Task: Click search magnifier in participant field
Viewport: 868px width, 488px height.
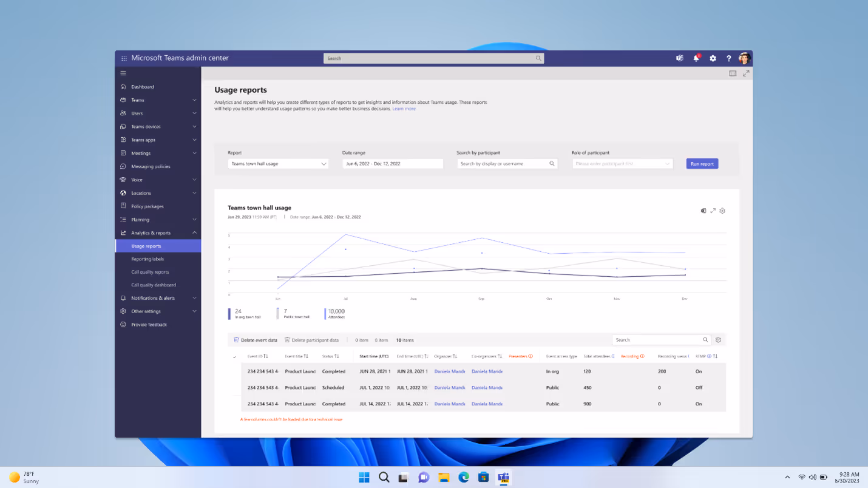Action: [552, 164]
